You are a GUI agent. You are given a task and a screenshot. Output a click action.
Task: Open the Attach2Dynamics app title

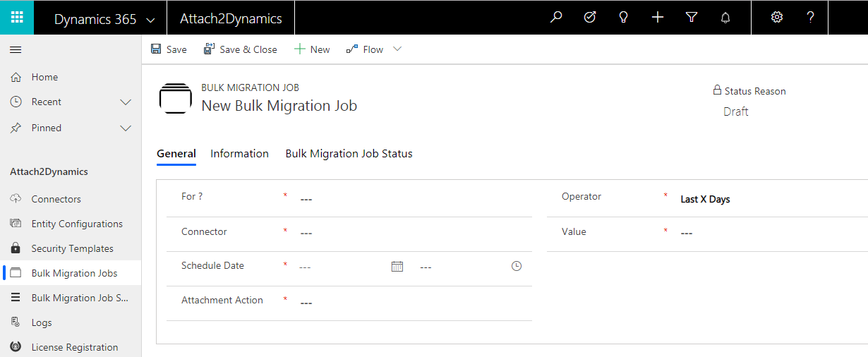tap(231, 19)
